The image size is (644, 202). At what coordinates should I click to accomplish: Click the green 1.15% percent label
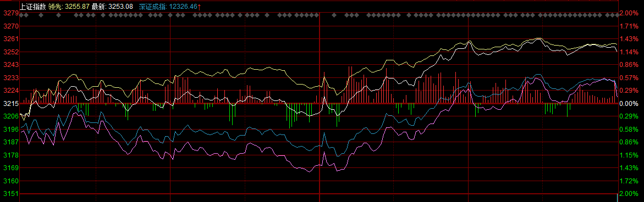point(629,155)
